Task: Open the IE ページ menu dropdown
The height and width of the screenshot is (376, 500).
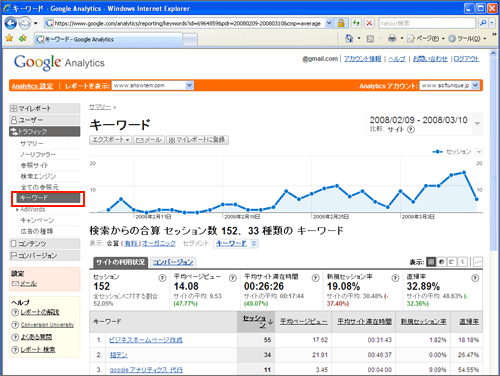Action: [426, 39]
